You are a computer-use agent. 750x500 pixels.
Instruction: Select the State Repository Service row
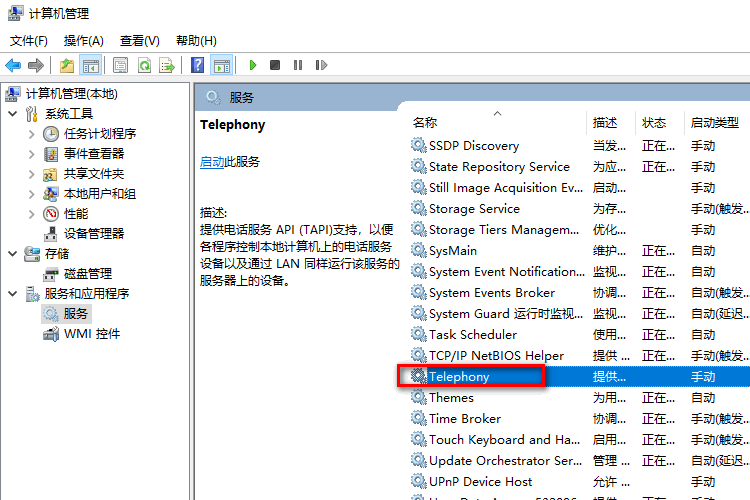(580, 167)
